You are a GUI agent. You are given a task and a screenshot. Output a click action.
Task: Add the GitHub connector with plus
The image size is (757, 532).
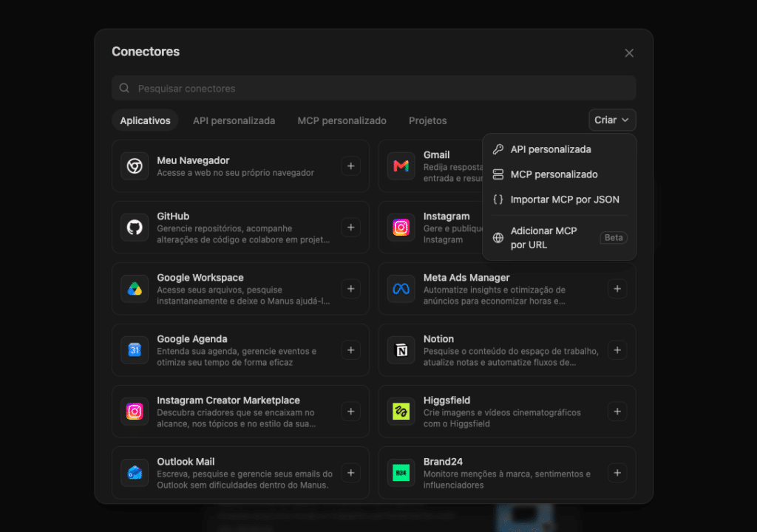pos(351,228)
